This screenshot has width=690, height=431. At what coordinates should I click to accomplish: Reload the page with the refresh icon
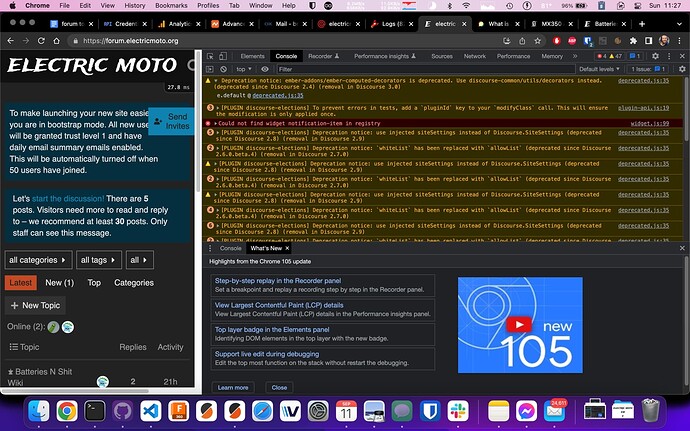click(x=41, y=41)
